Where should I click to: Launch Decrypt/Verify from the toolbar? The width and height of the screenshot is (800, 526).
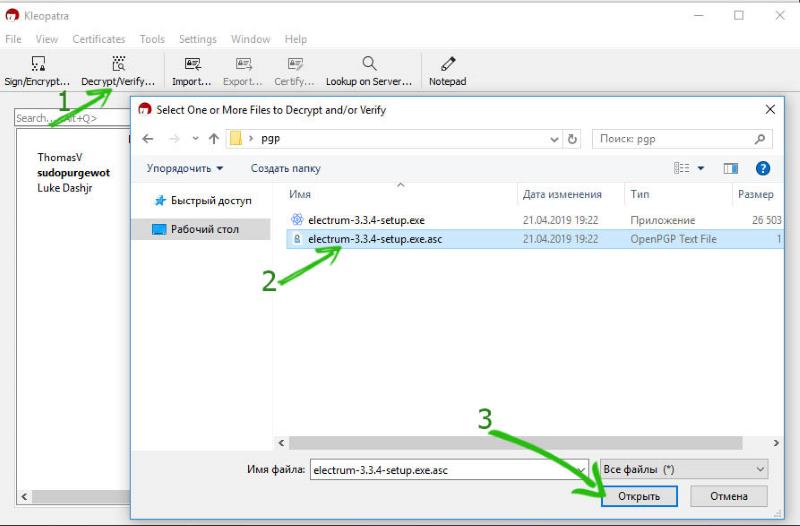coord(118,71)
